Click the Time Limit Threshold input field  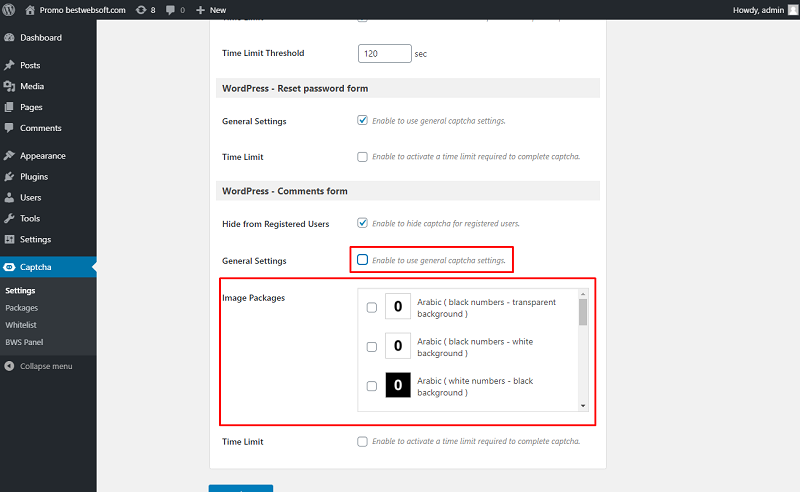385,53
